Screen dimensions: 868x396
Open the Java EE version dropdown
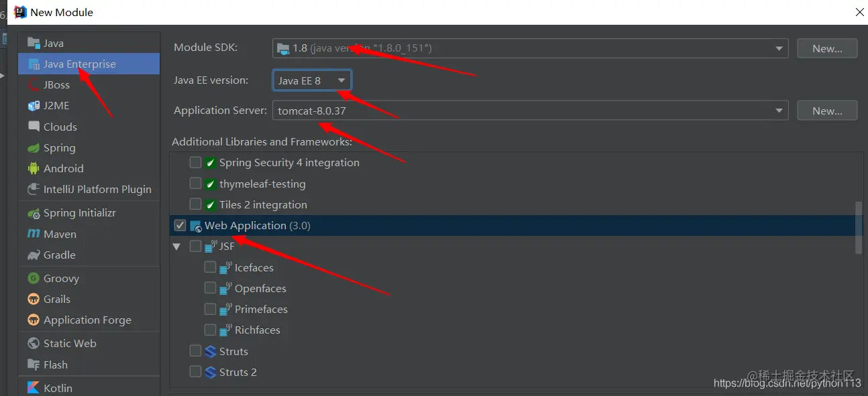click(x=312, y=80)
